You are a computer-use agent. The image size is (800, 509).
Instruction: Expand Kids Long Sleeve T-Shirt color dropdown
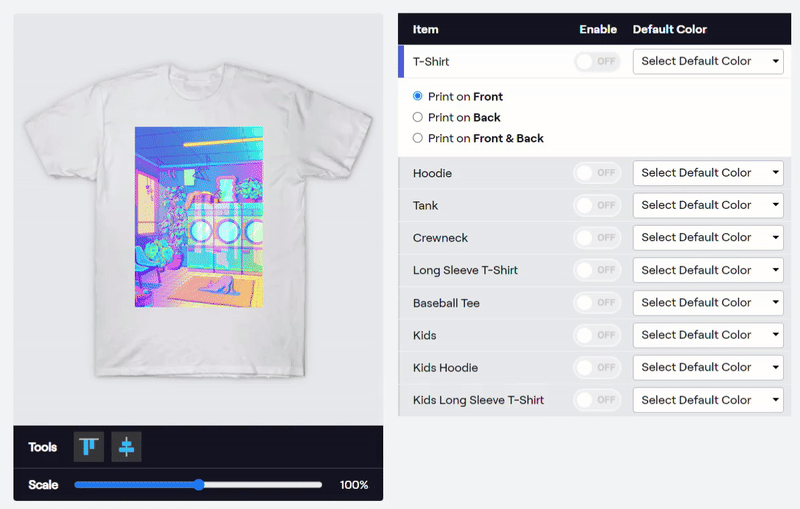(708, 400)
